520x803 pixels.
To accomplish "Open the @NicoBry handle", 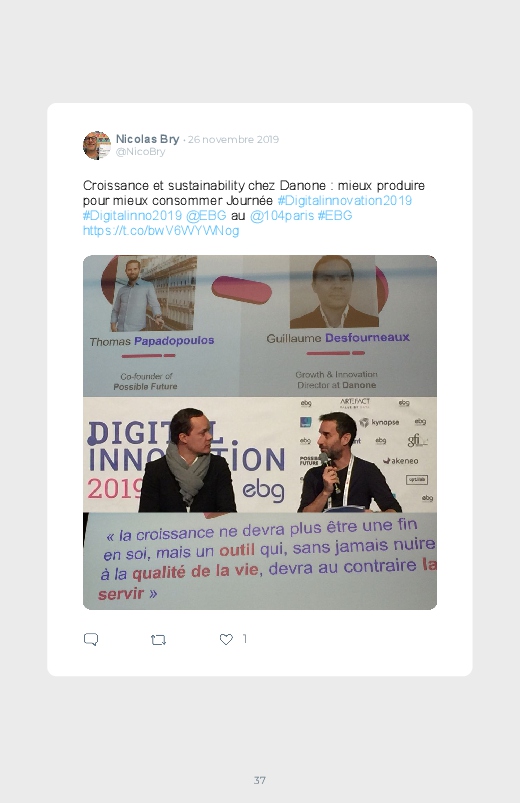I will point(140,152).
